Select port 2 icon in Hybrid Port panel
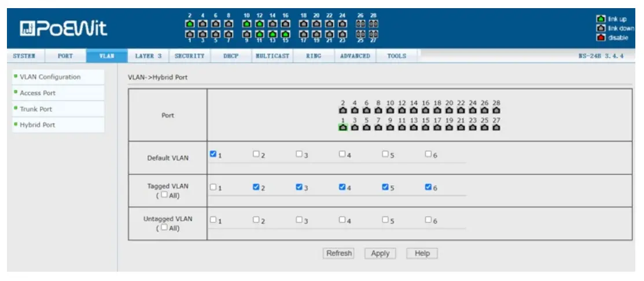Viewport: 644px width, 281px height. click(343, 110)
